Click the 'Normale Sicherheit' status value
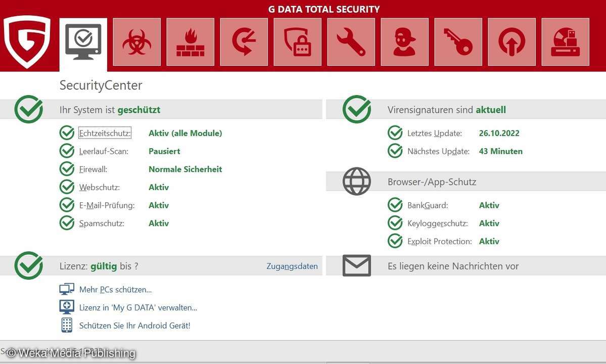Screen dimensions: 606x364 [x=185, y=169]
